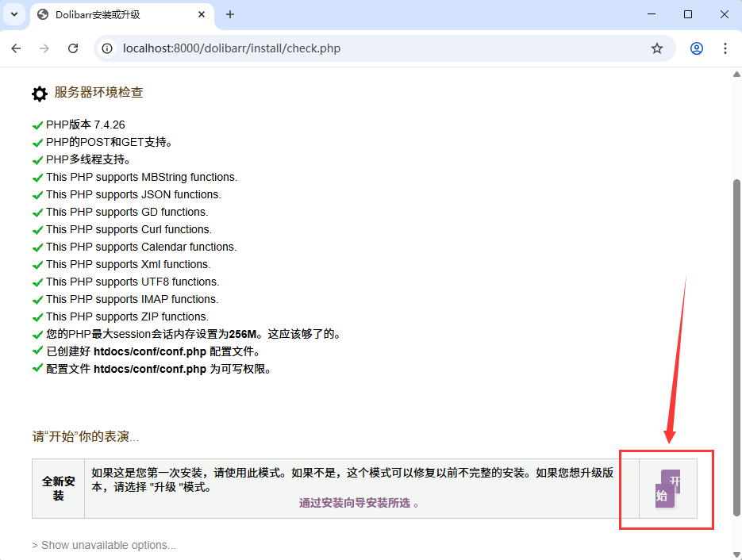Click the text PHP版本 7.4.26

(86, 125)
